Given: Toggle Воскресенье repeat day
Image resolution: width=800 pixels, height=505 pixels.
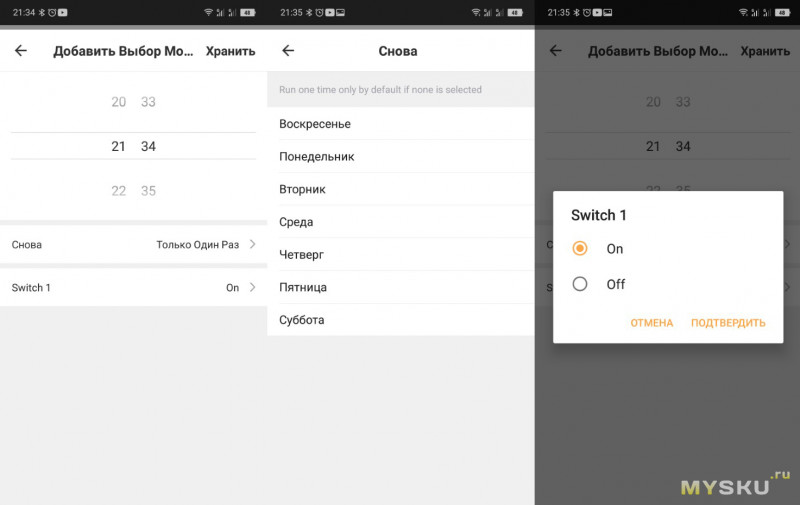Looking at the screenshot, I should click(401, 124).
